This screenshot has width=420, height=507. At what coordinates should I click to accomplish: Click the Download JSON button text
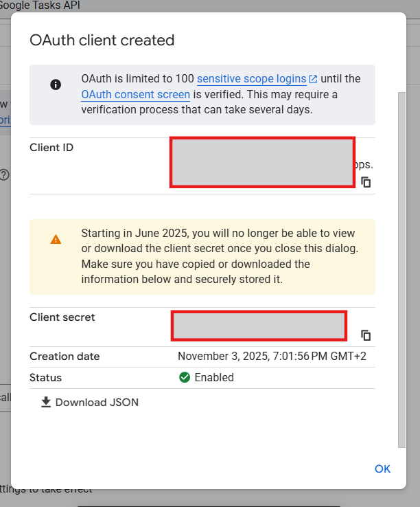97,402
